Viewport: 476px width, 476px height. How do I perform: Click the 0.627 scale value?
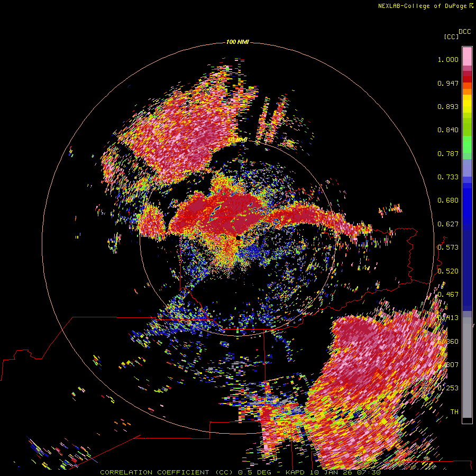(x=448, y=224)
